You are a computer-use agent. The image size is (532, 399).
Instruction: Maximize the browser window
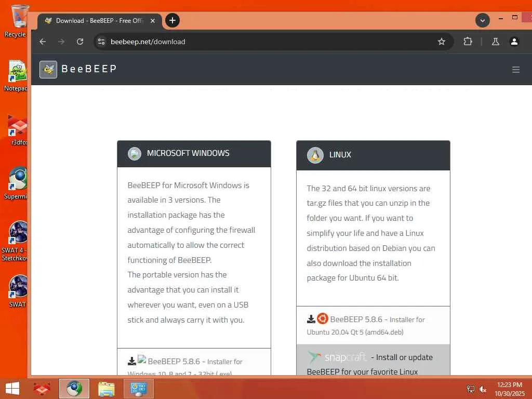point(515,18)
